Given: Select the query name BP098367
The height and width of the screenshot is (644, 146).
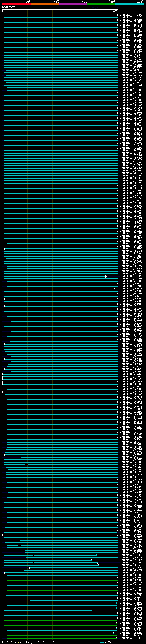Looking at the screenshot, I should click(8, 7).
